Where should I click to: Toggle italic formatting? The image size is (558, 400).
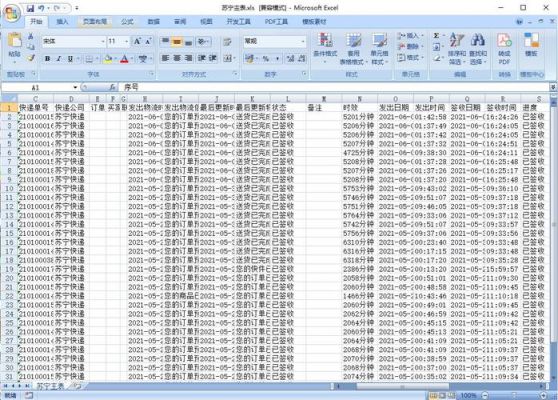(59, 59)
